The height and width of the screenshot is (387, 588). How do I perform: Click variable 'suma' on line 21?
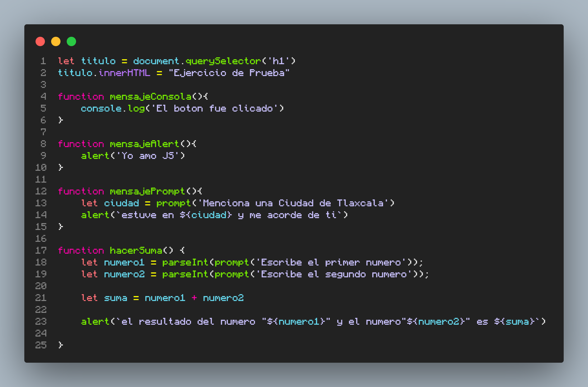click(x=116, y=298)
